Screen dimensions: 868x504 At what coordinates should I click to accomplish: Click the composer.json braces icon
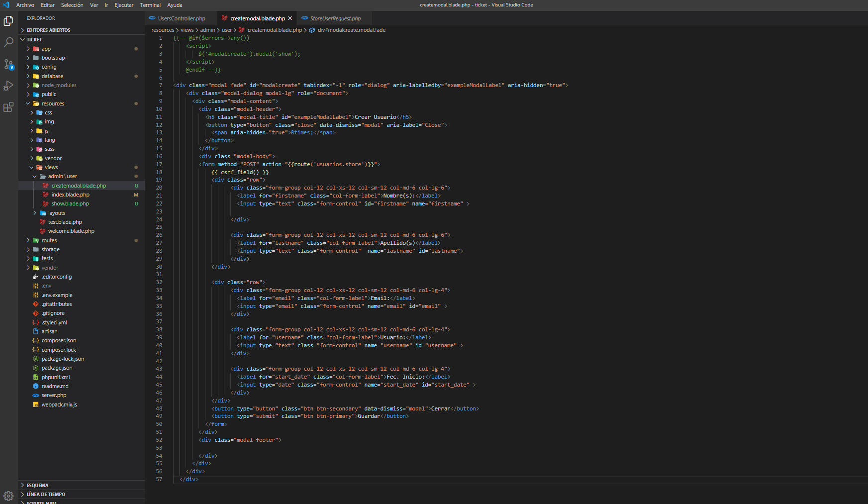click(x=36, y=341)
